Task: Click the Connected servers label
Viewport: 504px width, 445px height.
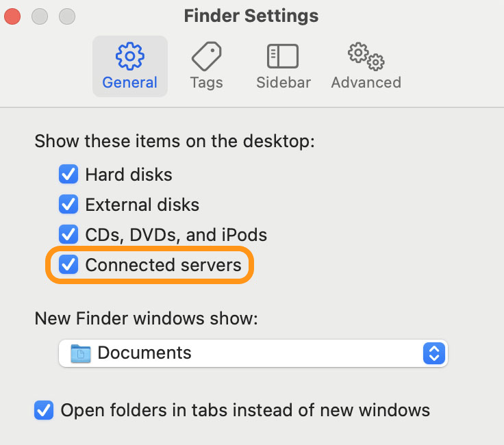Action: [163, 265]
